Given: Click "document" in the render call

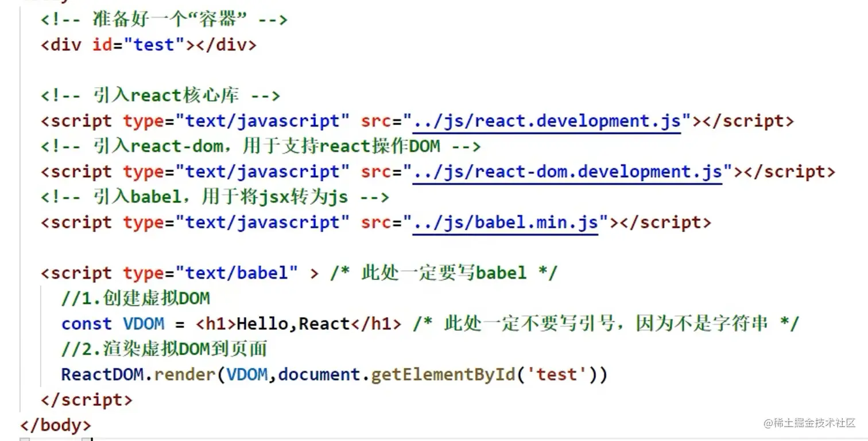Looking at the screenshot, I should click(319, 374).
